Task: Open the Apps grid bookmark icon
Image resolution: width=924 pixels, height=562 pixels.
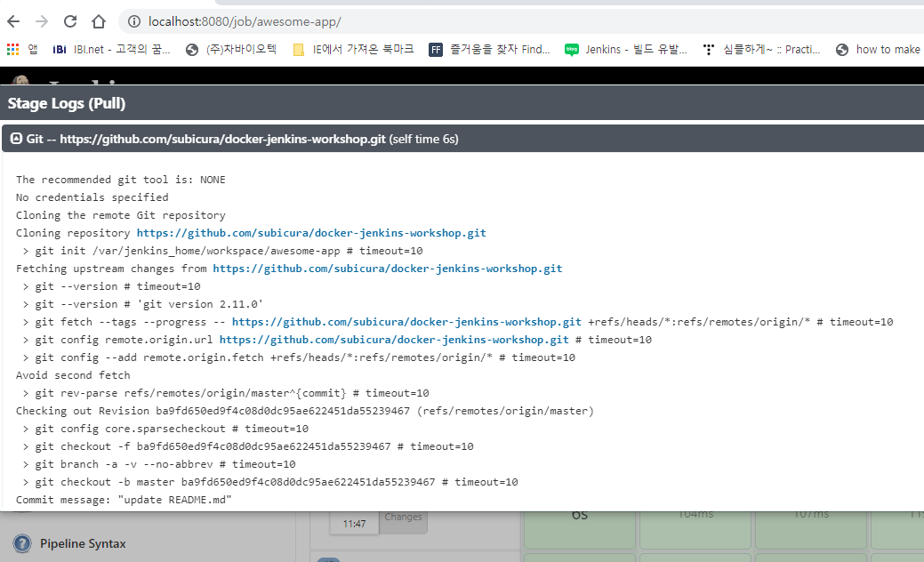Action: coord(13,50)
